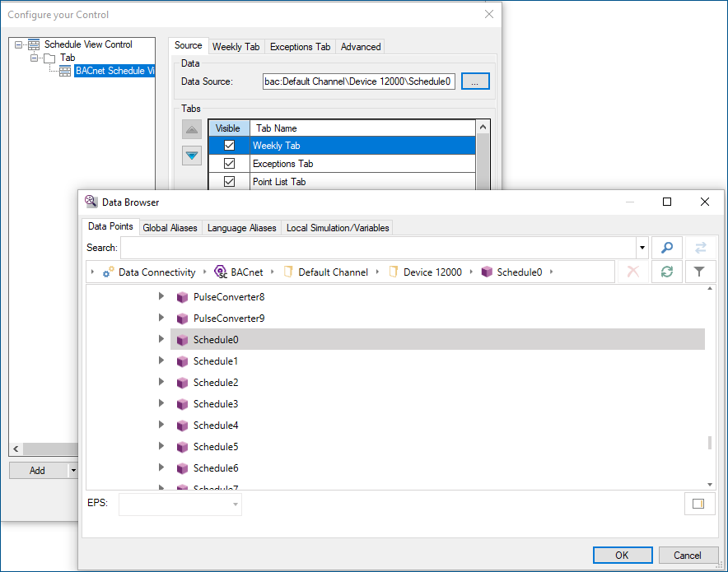Image resolution: width=728 pixels, height=572 pixels.
Task: Click the Default Channel folder icon in breadcrumb
Action: click(288, 272)
